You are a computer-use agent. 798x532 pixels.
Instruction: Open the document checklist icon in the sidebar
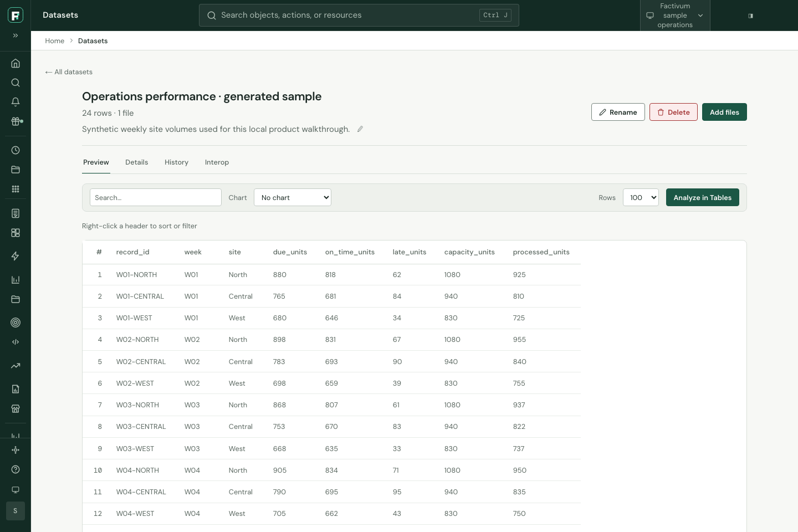16,213
